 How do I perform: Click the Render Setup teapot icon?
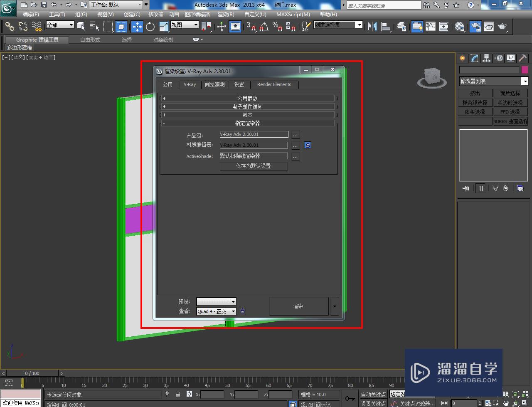[x=475, y=26]
